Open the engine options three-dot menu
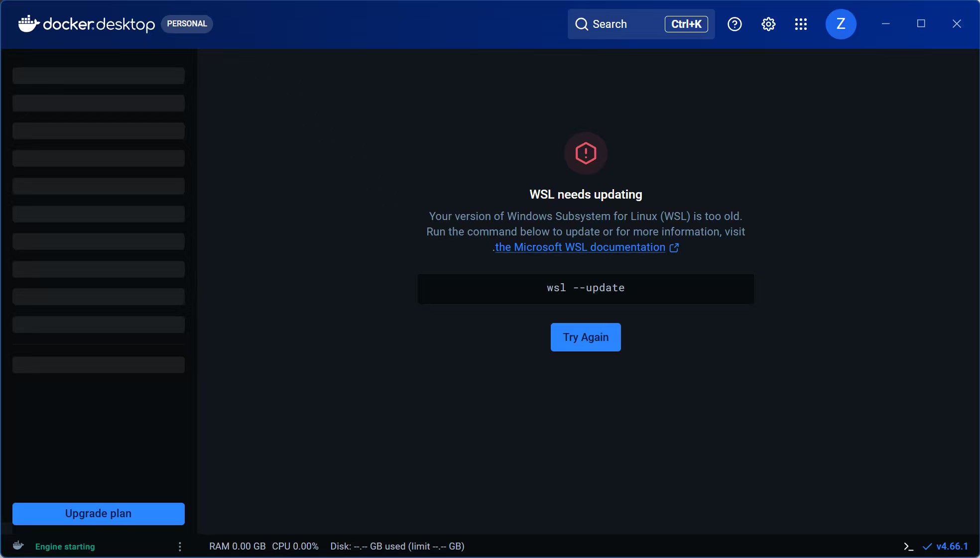This screenshot has height=558, width=980. pyautogui.click(x=180, y=547)
